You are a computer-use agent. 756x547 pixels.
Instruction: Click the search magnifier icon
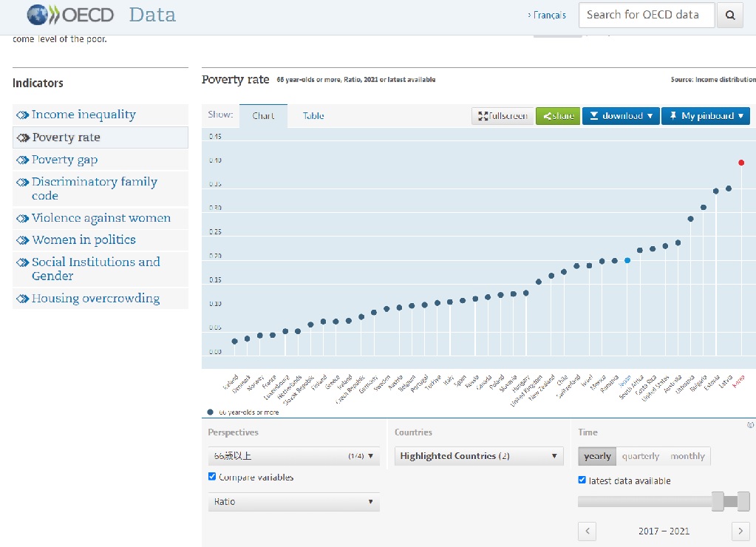(729, 16)
